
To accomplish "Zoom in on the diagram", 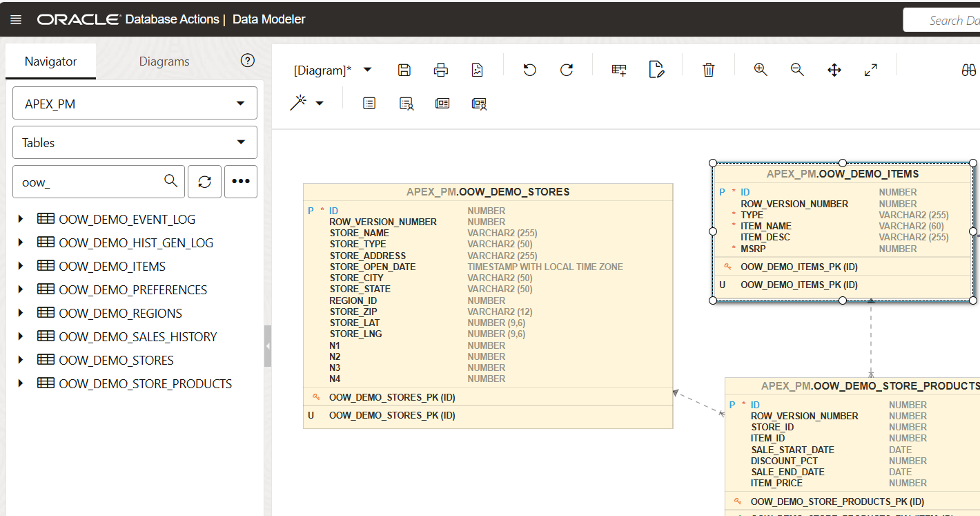I will (x=761, y=70).
